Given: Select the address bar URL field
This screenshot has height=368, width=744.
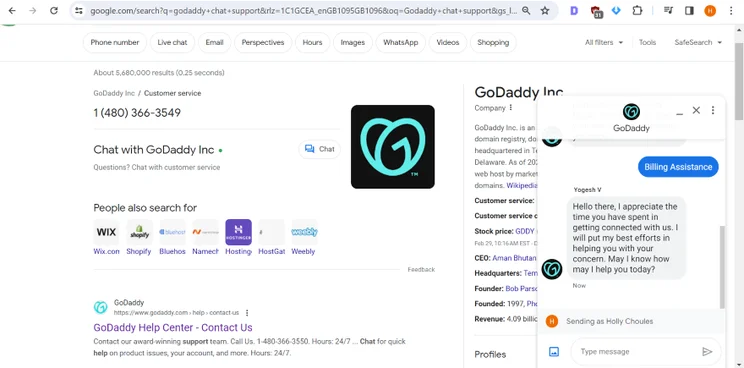Looking at the screenshot, I should tap(304, 10).
